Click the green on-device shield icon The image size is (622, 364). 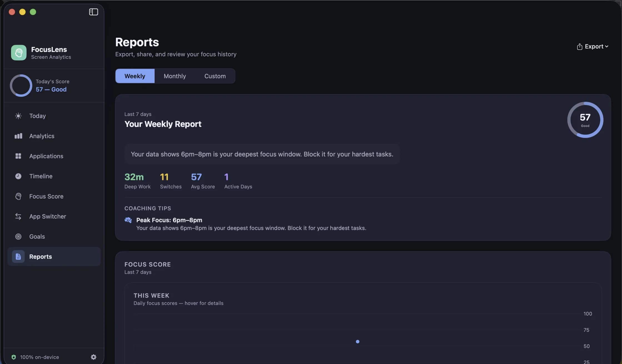pos(14,357)
